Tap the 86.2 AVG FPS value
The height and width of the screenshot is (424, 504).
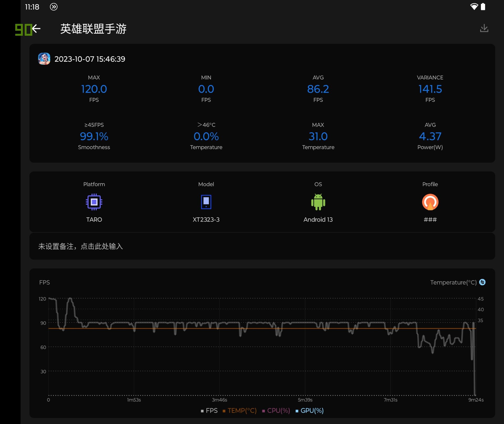[x=318, y=89]
